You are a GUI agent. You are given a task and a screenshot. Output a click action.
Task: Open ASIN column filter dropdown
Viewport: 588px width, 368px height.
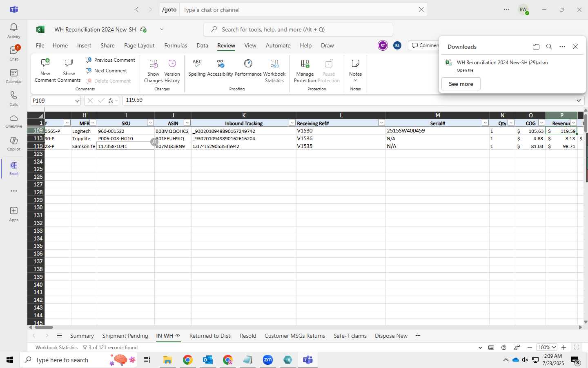tap(187, 123)
